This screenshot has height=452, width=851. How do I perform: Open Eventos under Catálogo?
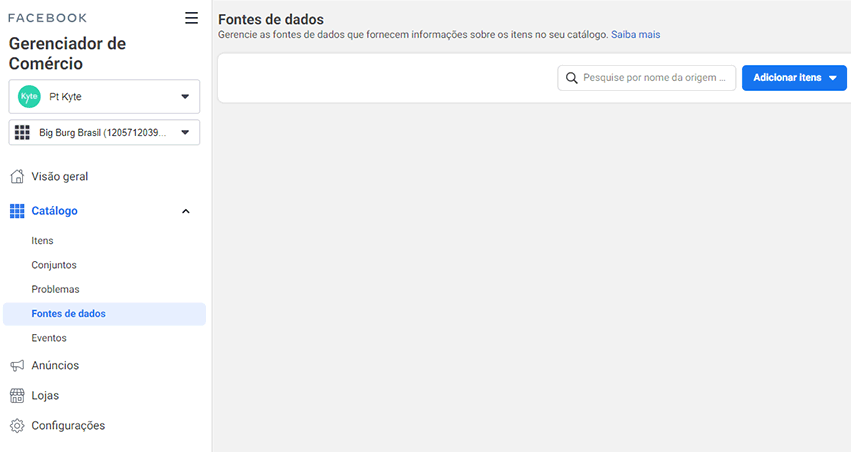[49, 338]
